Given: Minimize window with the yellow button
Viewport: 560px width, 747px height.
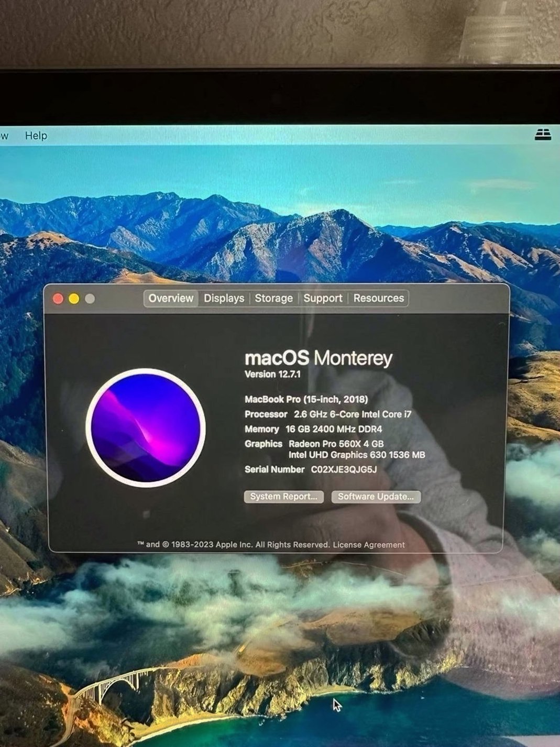Looking at the screenshot, I should click(74, 299).
